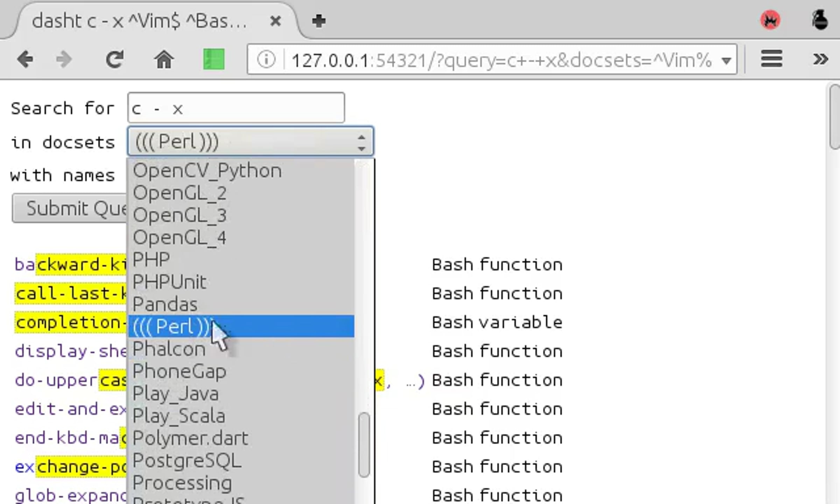
Task: Choose Polymer.dart from the docsets list
Action: (241, 438)
